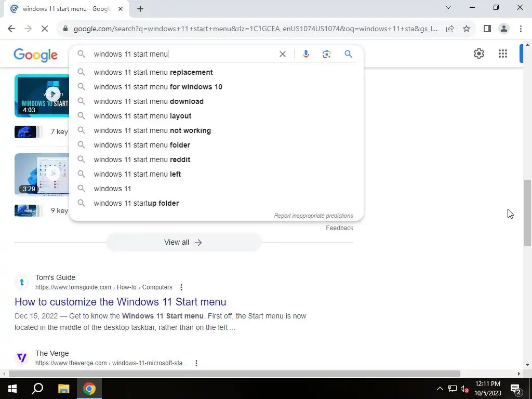Click the horizontal scrollbar thumb

pos(234,374)
